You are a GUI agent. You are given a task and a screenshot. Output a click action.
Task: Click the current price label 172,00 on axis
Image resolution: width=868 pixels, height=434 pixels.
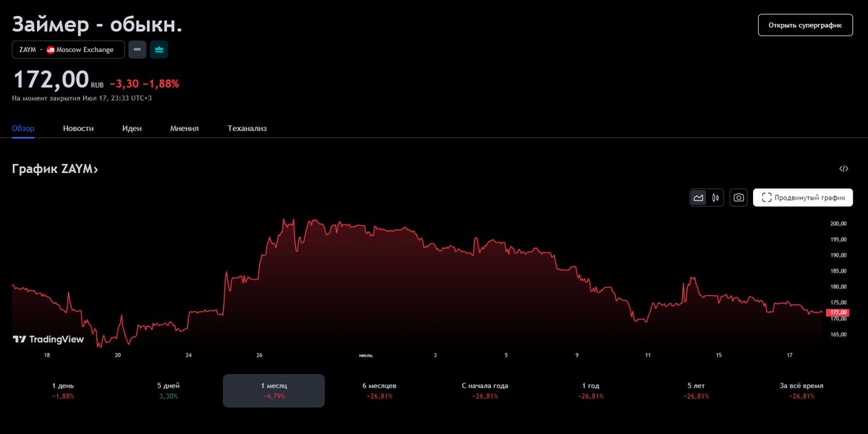tap(838, 312)
